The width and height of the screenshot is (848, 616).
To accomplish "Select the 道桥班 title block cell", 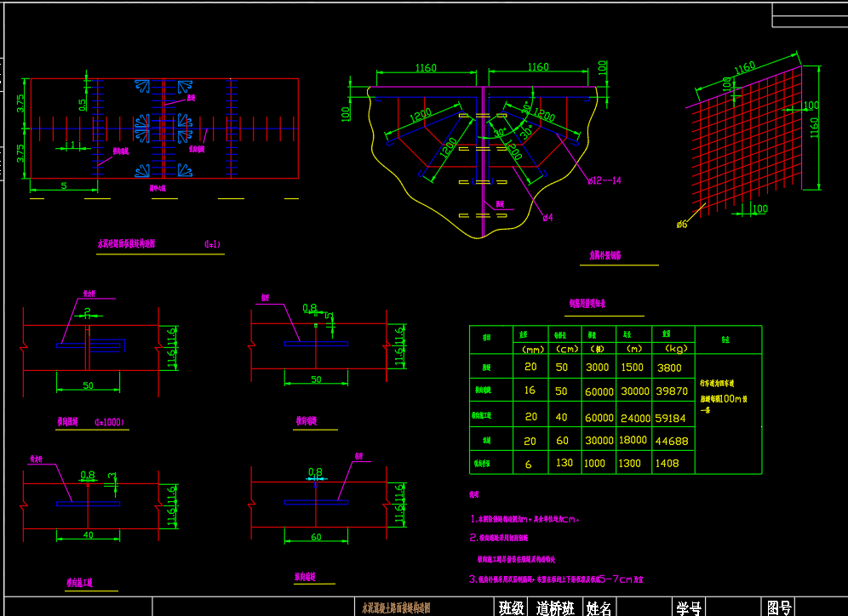I will [555, 607].
